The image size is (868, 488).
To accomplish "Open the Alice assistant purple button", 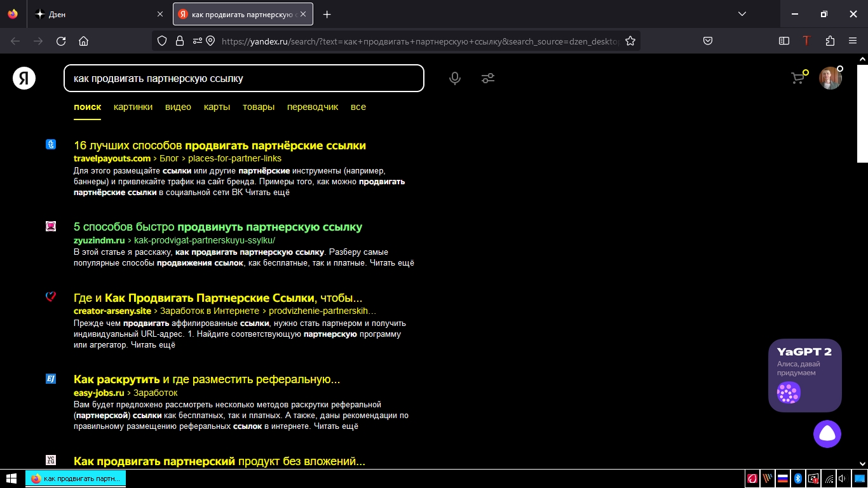I will pos(827,434).
